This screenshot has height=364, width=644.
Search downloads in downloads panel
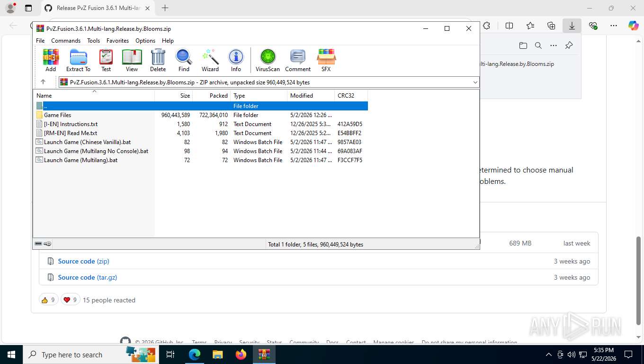[x=538, y=45]
